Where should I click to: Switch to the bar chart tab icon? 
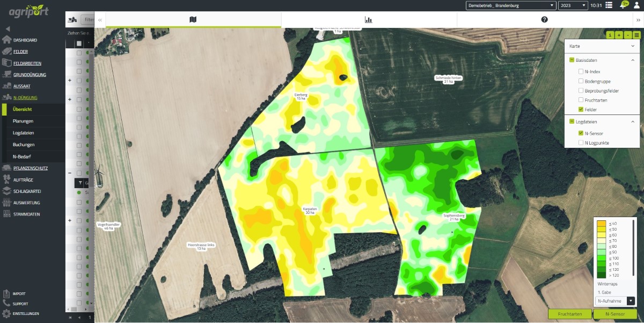(x=369, y=20)
